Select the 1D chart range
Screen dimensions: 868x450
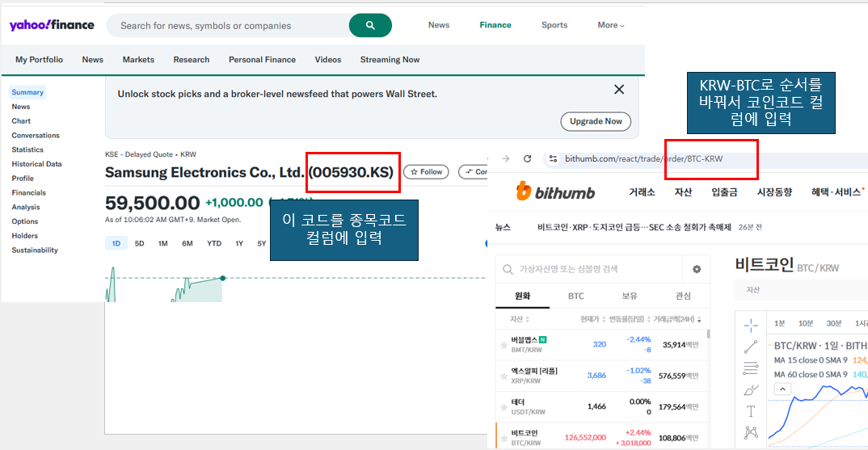(x=116, y=243)
